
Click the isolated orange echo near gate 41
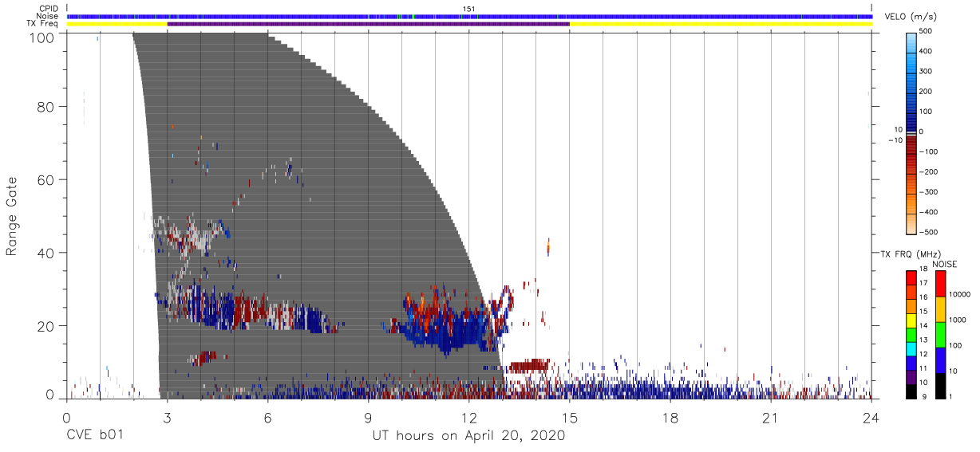(548, 248)
